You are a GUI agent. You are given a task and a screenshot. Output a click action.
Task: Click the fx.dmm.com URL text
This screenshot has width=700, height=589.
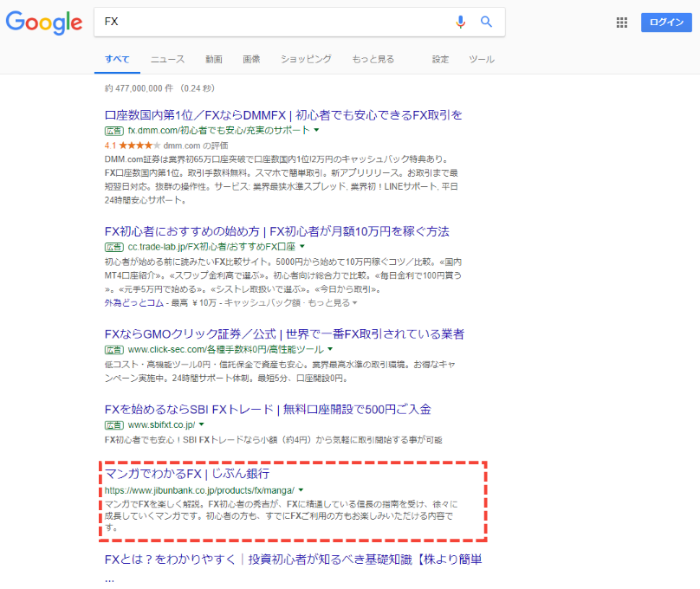218,130
